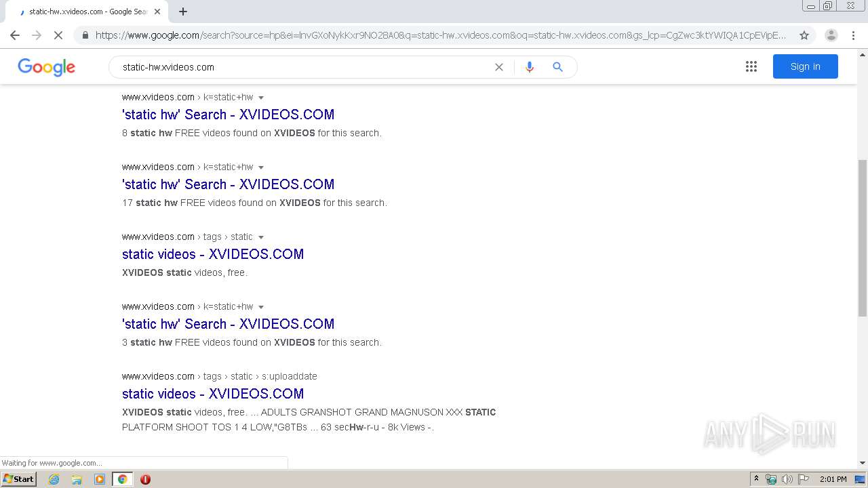Click the Google search input field
868x488 pixels.
(305, 67)
